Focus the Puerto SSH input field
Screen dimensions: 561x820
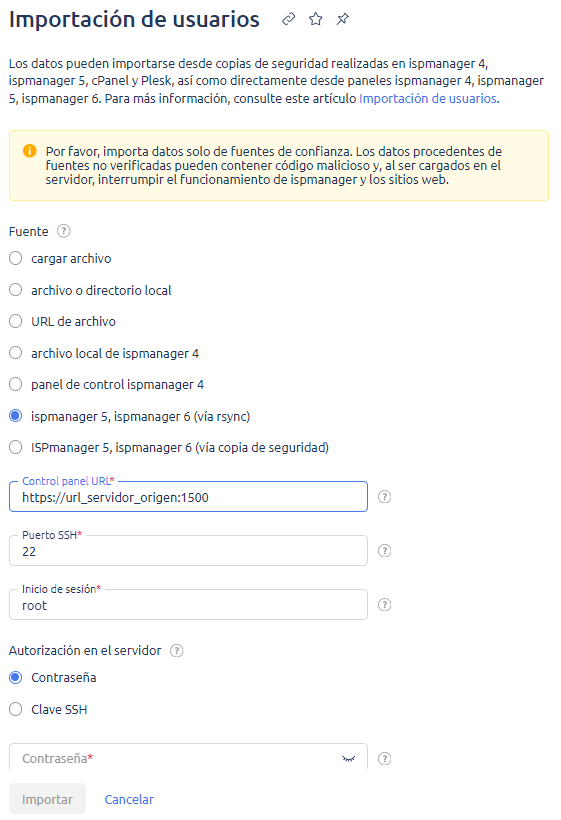188,551
